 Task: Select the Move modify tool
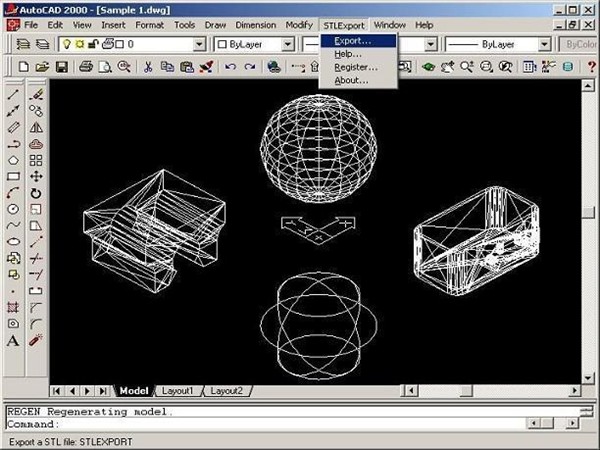[36, 176]
